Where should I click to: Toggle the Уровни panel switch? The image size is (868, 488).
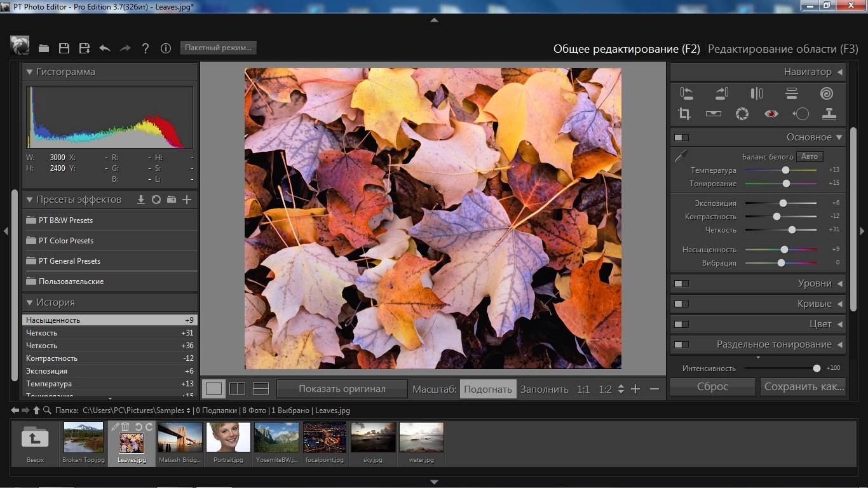[x=681, y=283]
